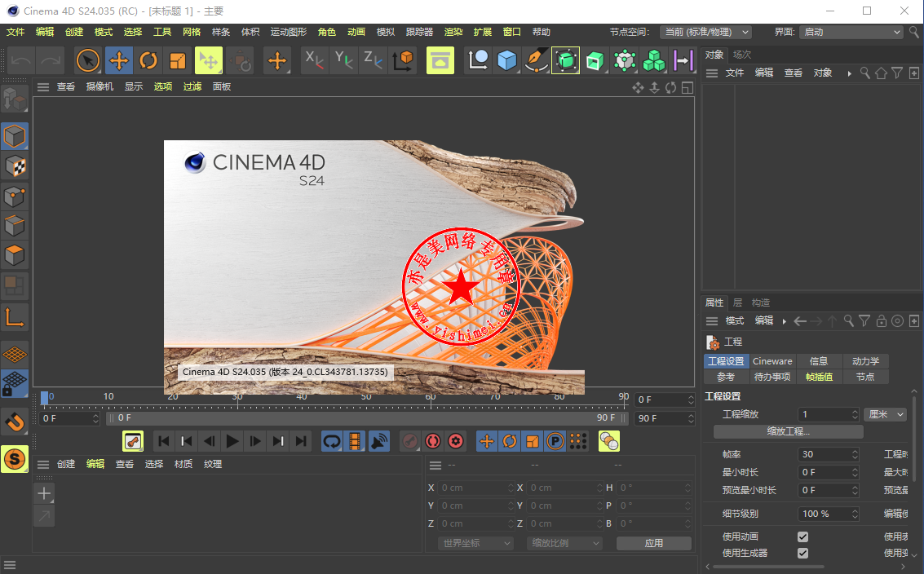Add a blue Cube primitive object
The height and width of the screenshot is (574, 924).
506,60
